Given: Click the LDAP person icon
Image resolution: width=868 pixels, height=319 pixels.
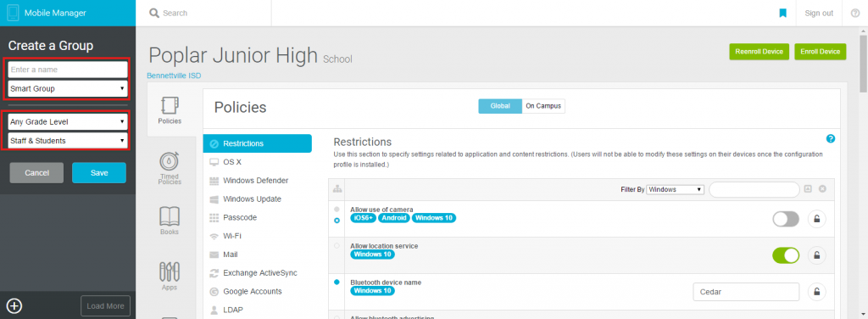Looking at the screenshot, I should [214, 310].
